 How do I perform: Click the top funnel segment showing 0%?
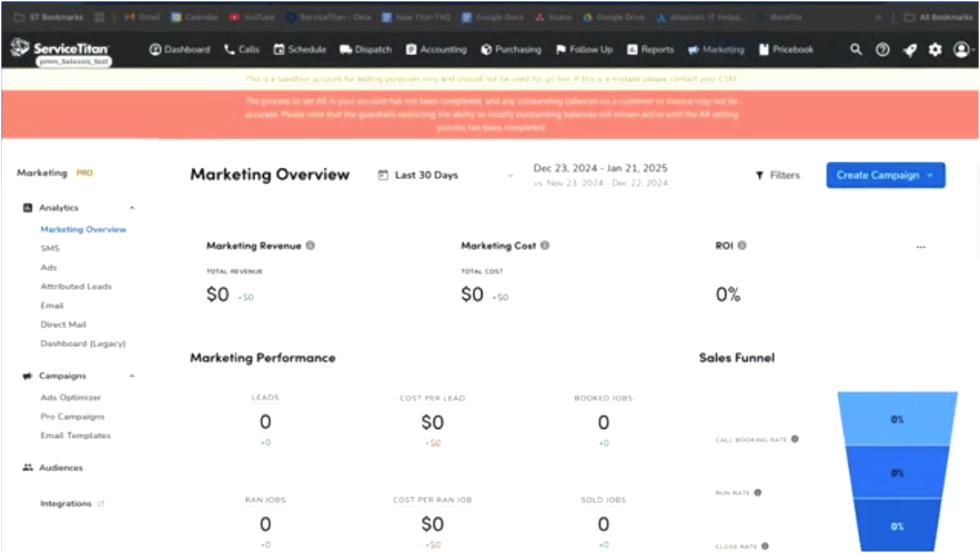(x=897, y=419)
